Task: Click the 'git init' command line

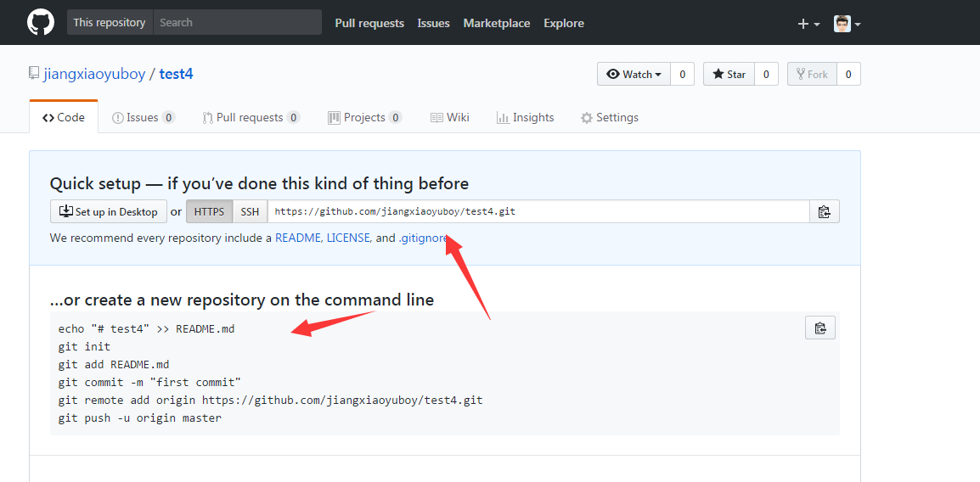Action: point(84,346)
